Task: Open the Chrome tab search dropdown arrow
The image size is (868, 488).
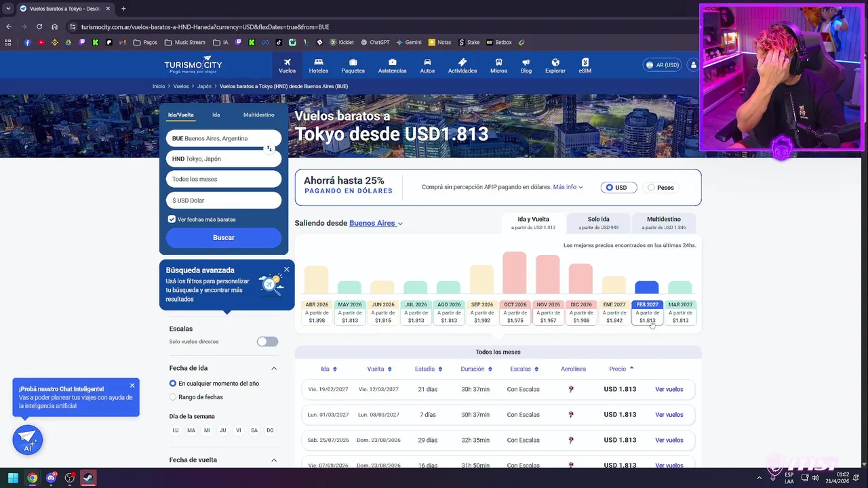Action: 9,8
